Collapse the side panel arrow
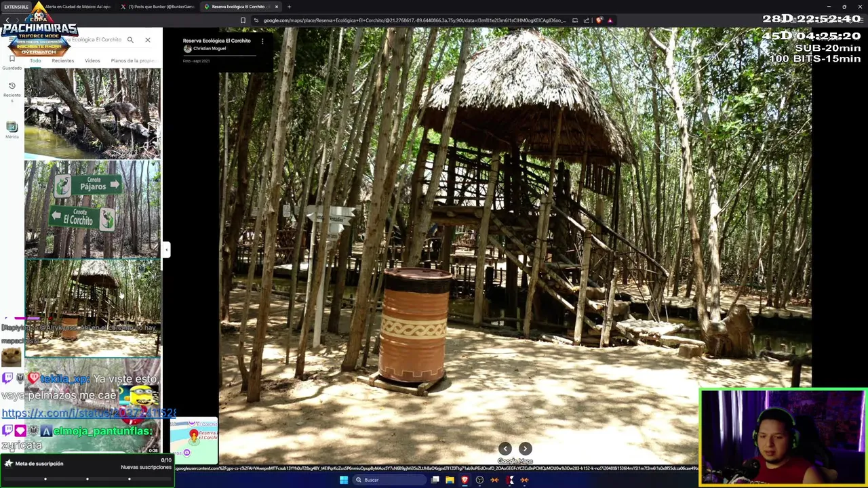 tap(166, 250)
